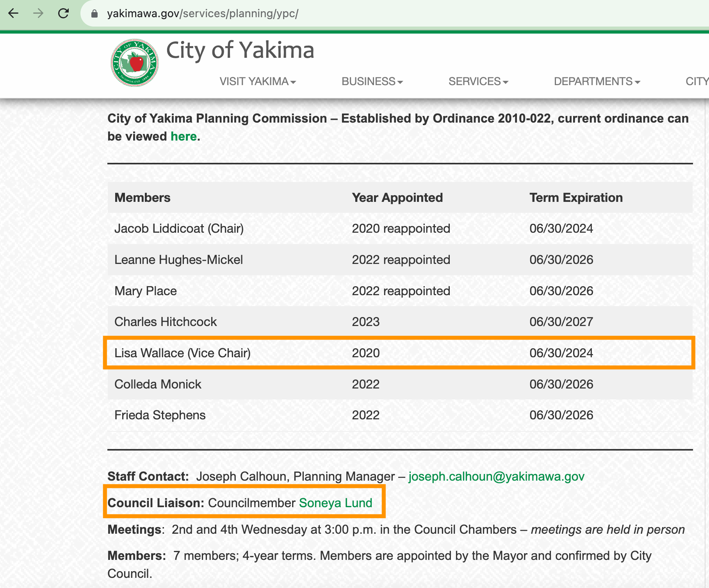Select Leanne Hughes-Mickel cell
This screenshot has height=588, width=709.
click(178, 260)
